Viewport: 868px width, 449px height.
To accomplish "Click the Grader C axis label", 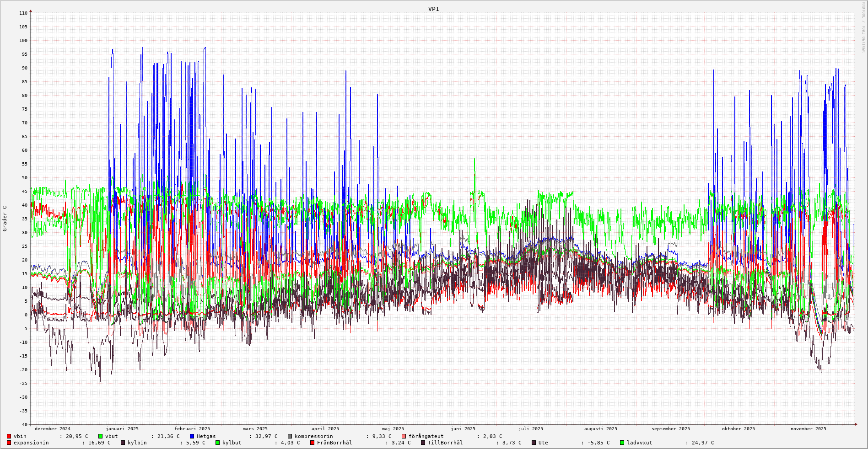I will (5, 219).
